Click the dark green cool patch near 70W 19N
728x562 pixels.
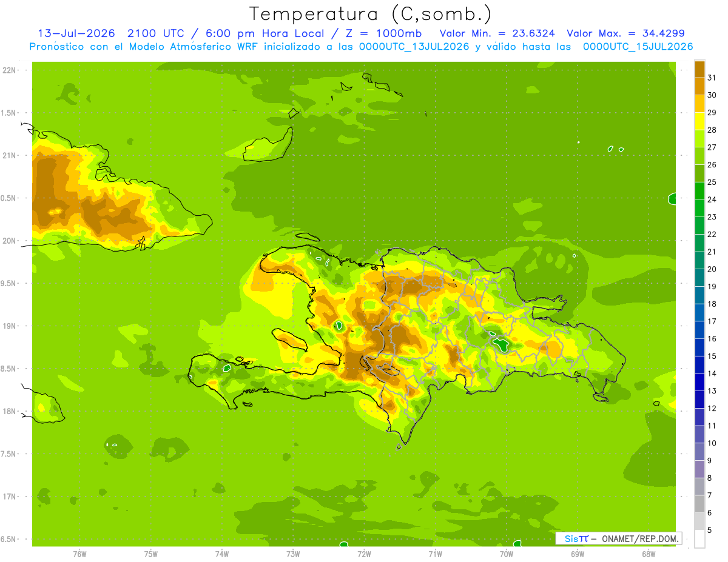pos(502,345)
